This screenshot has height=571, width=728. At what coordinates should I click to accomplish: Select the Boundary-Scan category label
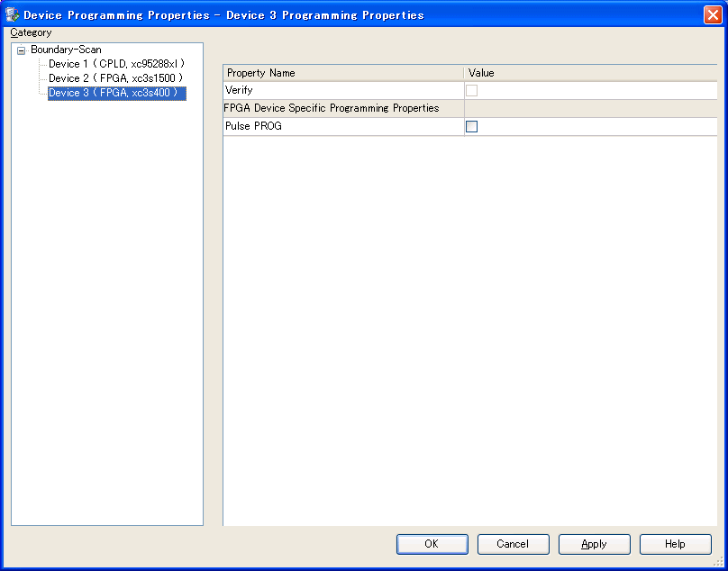(x=66, y=50)
